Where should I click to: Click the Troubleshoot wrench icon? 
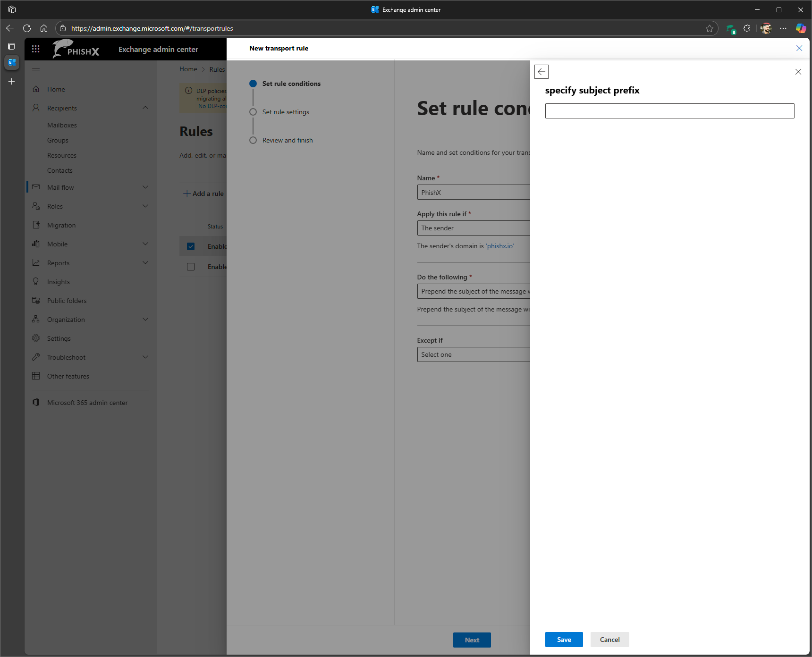click(36, 357)
